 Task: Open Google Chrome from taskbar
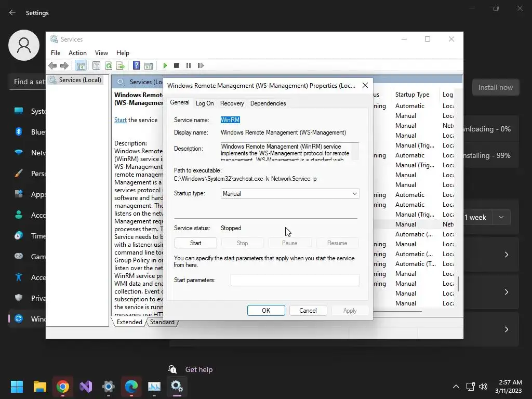point(63,387)
